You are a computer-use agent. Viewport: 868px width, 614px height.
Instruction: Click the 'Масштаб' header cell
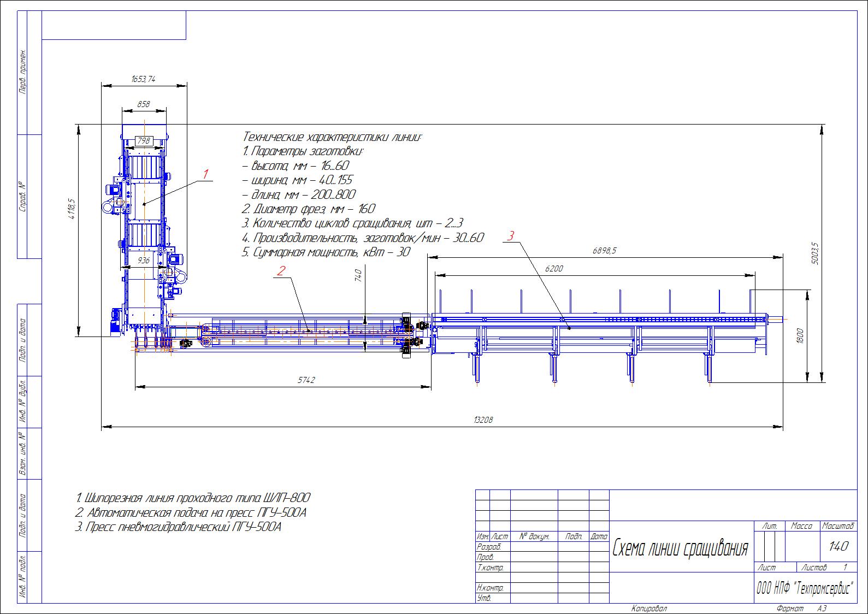(x=839, y=526)
